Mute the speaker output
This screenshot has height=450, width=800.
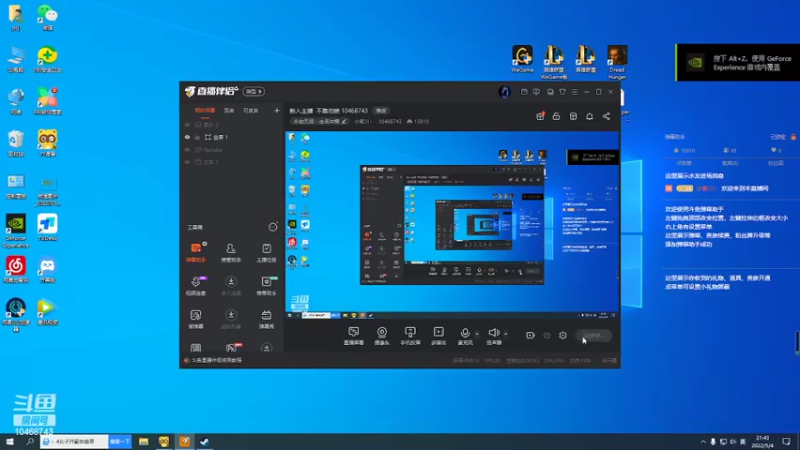tap(493, 336)
